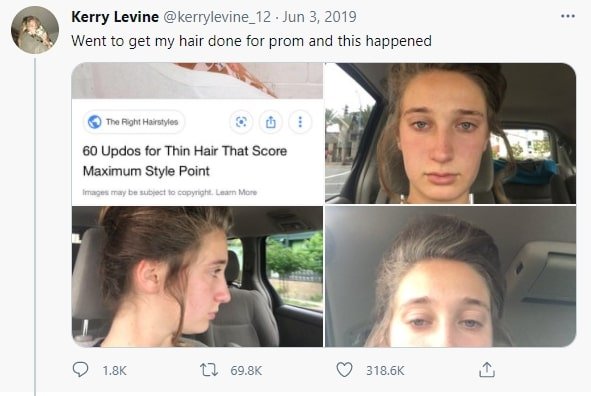The height and width of the screenshot is (396, 591).
Task: Click the reply speech bubble icon
Action: pyautogui.click(x=80, y=370)
